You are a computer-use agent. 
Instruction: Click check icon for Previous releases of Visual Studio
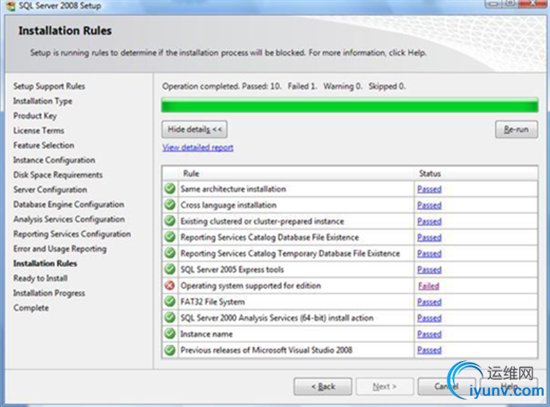[170, 350]
